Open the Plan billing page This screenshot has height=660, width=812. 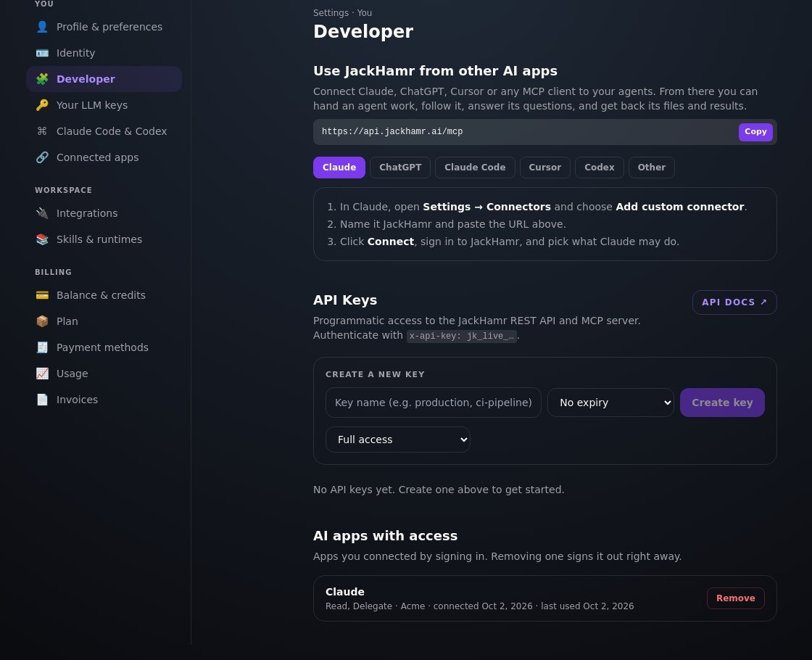pos(104,321)
